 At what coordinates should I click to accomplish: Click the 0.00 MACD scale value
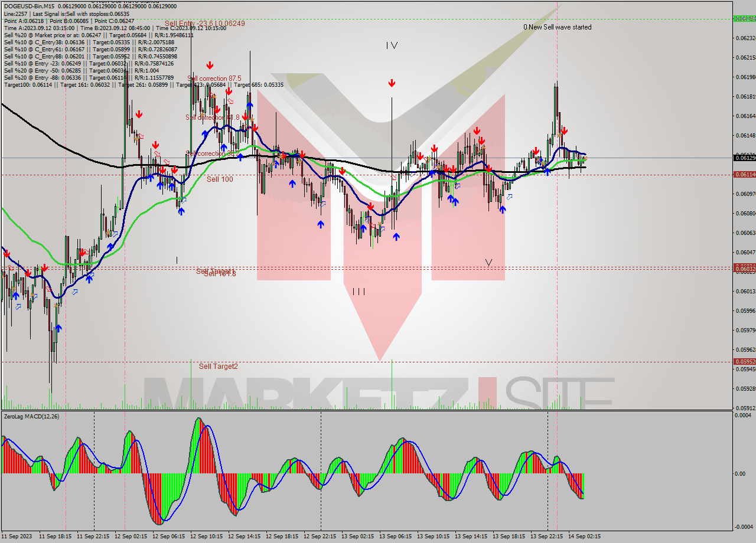tap(741, 473)
